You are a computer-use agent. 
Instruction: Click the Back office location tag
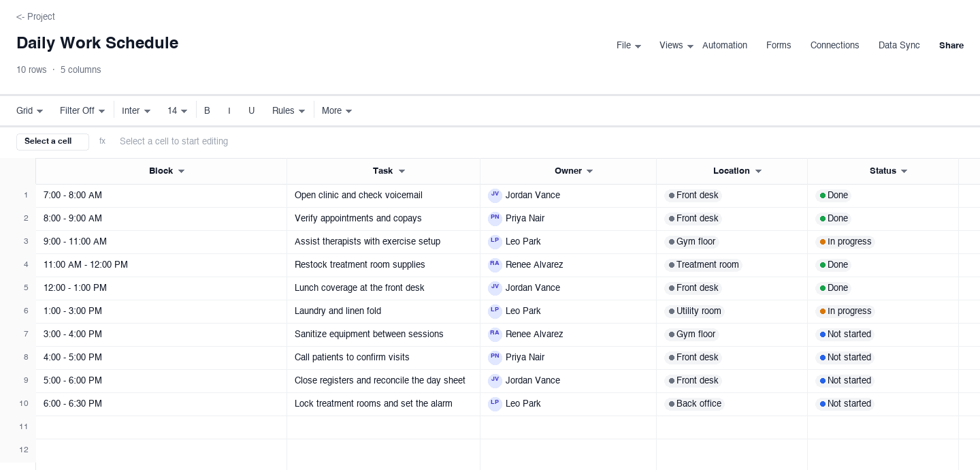695,404
